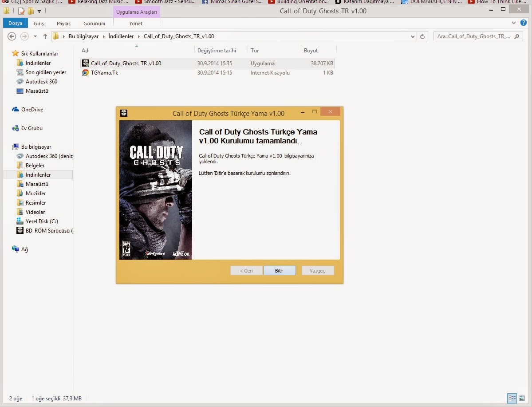Expand breadcrumb arrow after İndirilenler
The image size is (532, 407).
coord(139,36)
